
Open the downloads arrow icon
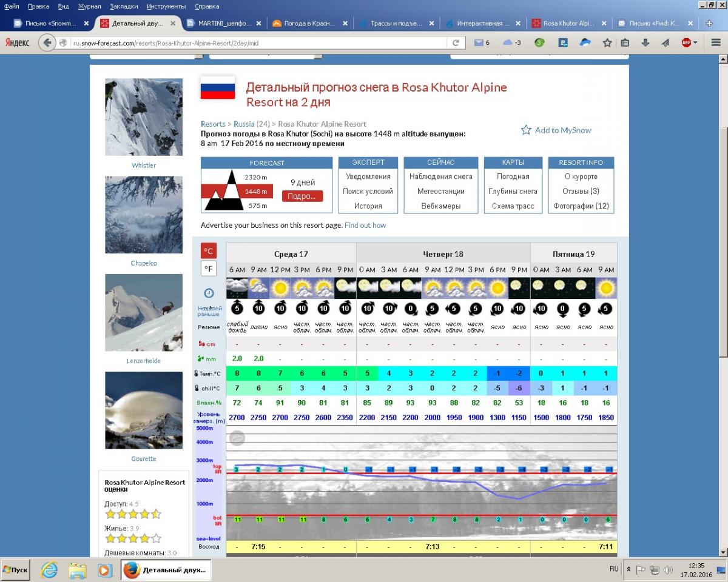(645, 43)
